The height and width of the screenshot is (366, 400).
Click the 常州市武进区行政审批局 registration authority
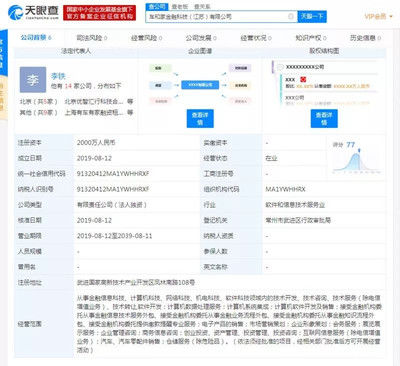(298, 220)
